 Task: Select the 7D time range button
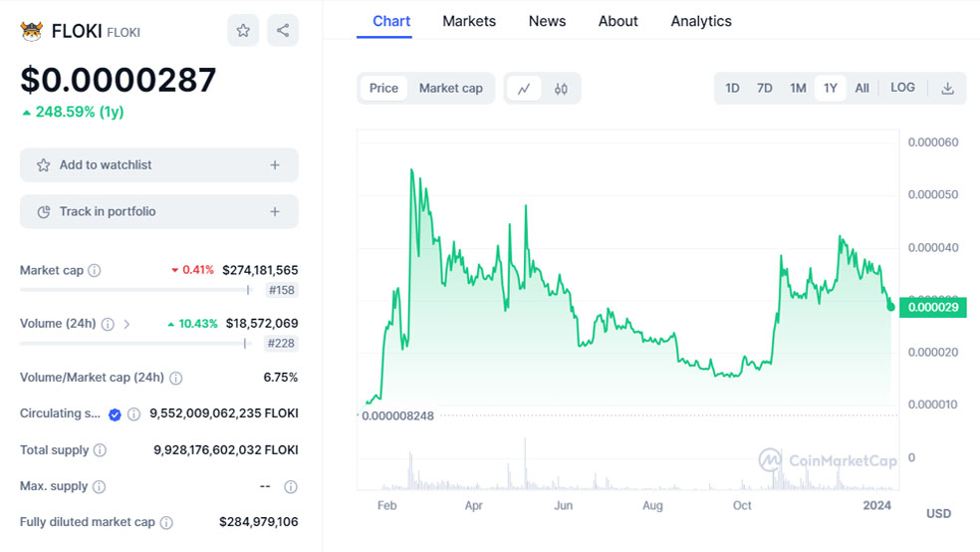[764, 89]
